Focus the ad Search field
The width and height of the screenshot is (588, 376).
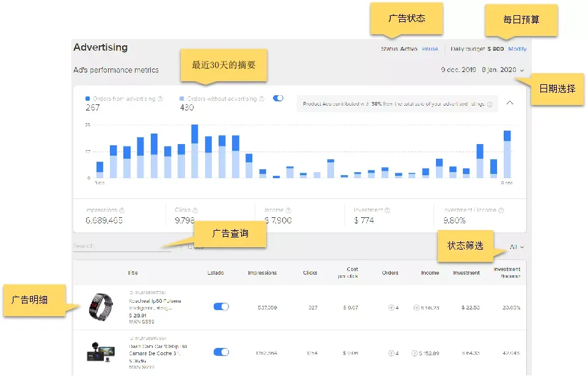[x=122, y=246]
